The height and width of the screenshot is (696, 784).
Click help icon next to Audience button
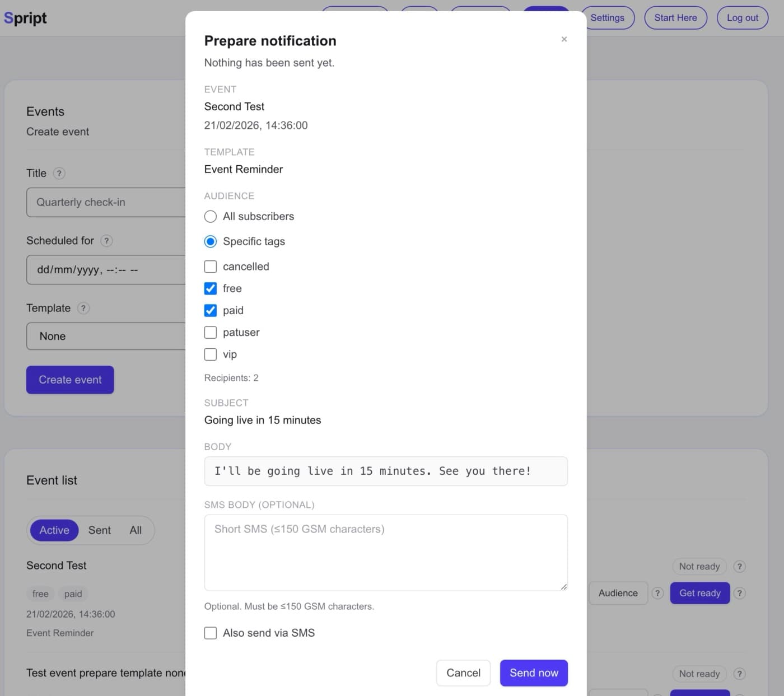pos(658,593)
